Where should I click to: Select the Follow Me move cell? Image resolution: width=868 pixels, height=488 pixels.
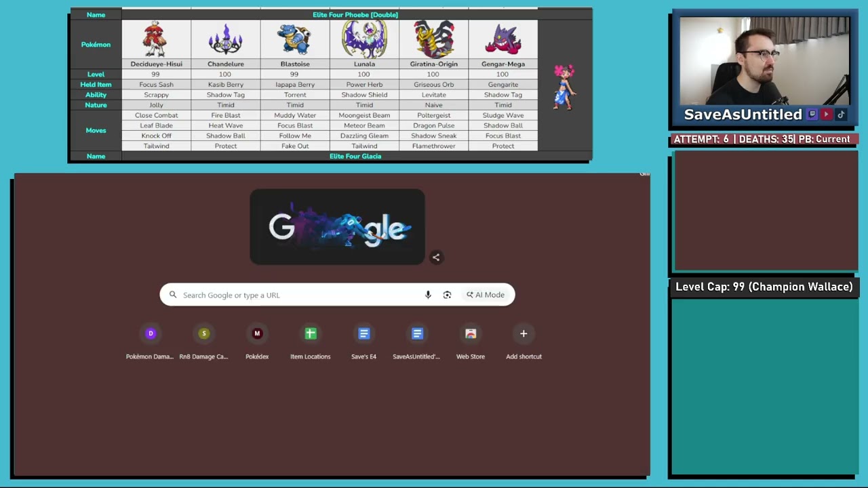click(295, 136)
